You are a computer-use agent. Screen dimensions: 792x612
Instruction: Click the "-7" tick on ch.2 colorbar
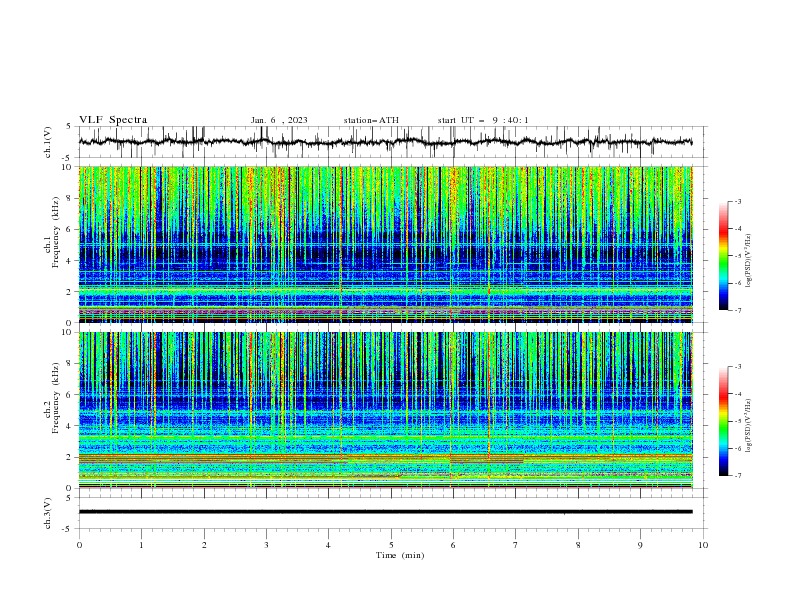point(737,476)
